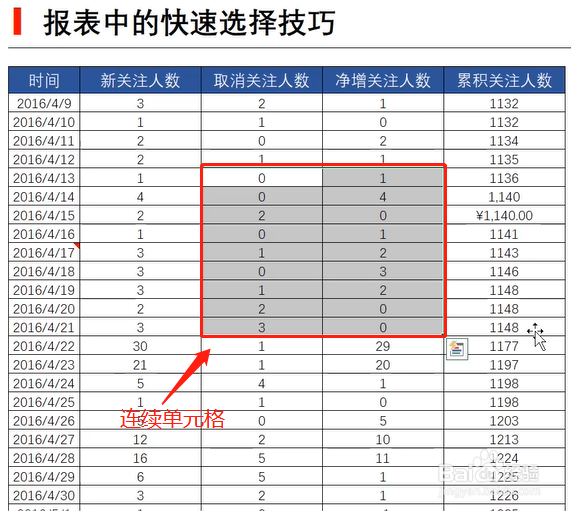The image size is (571, 511).
Task: Click the date cell 2016/4/11
Action: point(44,141)
